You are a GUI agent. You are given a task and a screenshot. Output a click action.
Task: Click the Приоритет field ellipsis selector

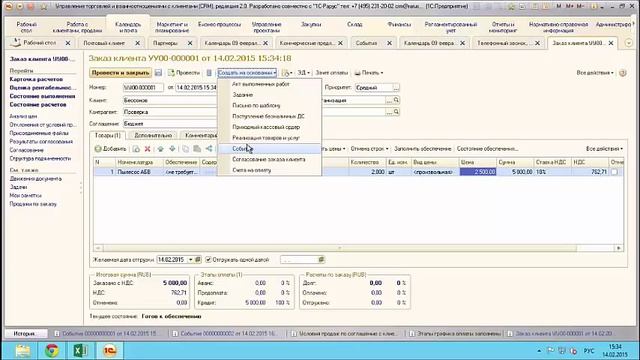click(x=396, y=87)
